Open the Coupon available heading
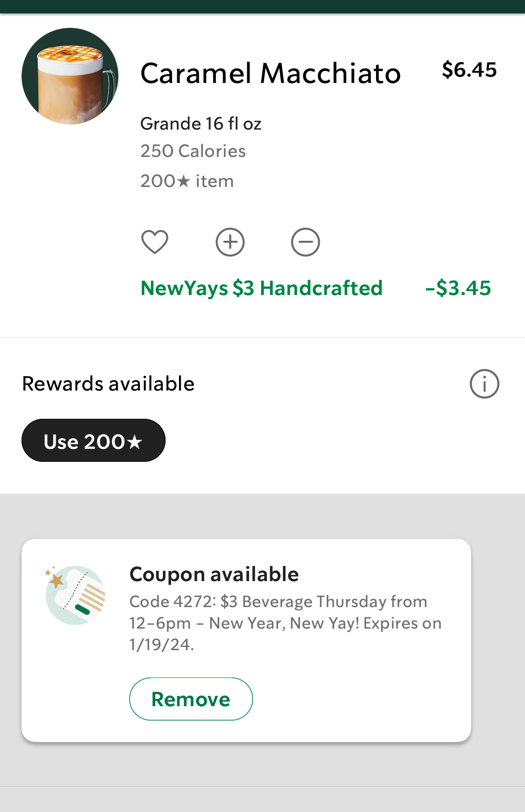The height and width of the screenshot is (812, 525). coord(214,574)
